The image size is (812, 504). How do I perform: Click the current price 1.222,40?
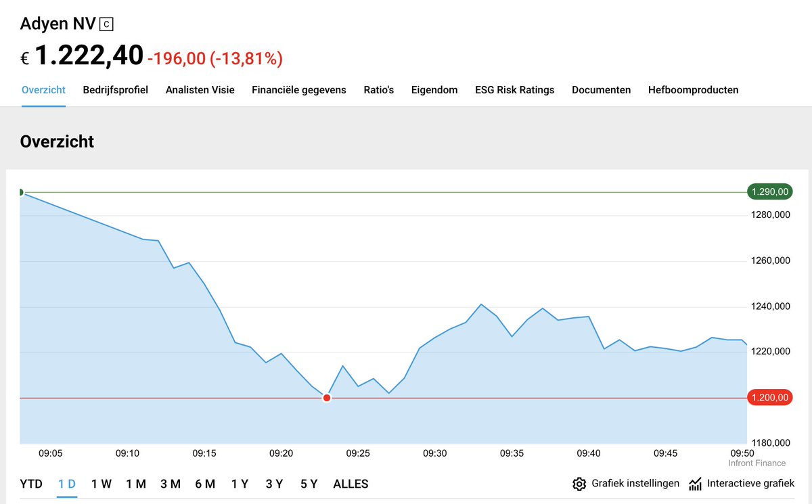click(x=89, y=55)
